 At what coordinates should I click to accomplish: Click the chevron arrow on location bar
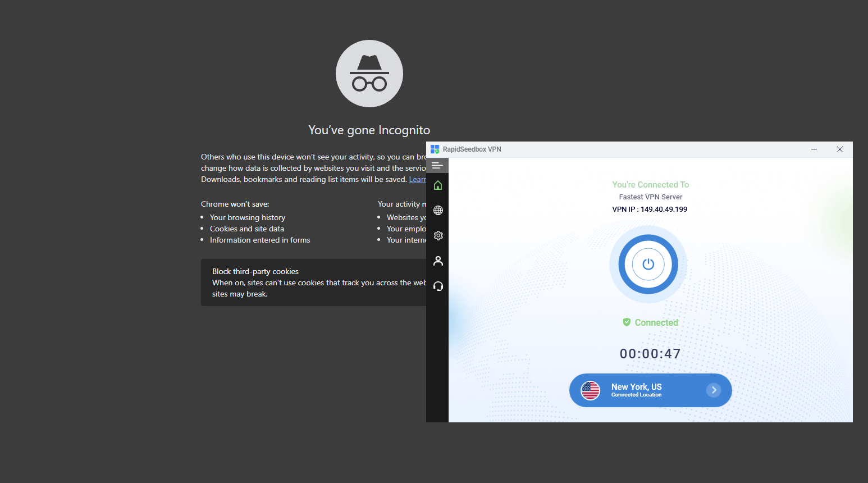[714, 390]
